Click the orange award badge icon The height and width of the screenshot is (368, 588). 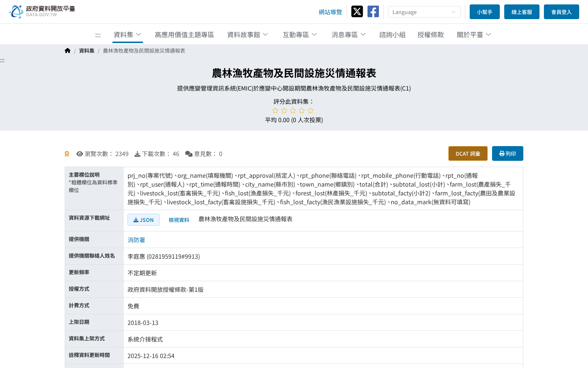67,154
